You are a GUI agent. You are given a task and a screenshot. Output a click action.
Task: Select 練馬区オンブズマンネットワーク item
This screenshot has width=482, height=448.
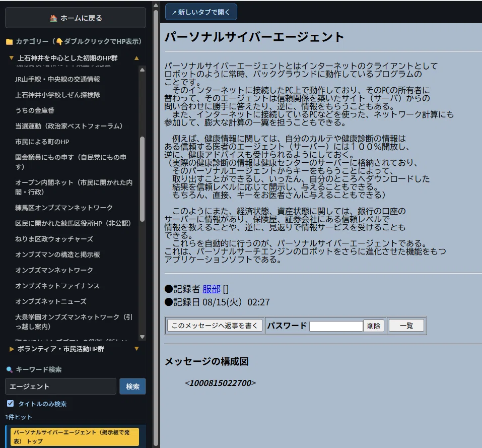tap(64, 208)
